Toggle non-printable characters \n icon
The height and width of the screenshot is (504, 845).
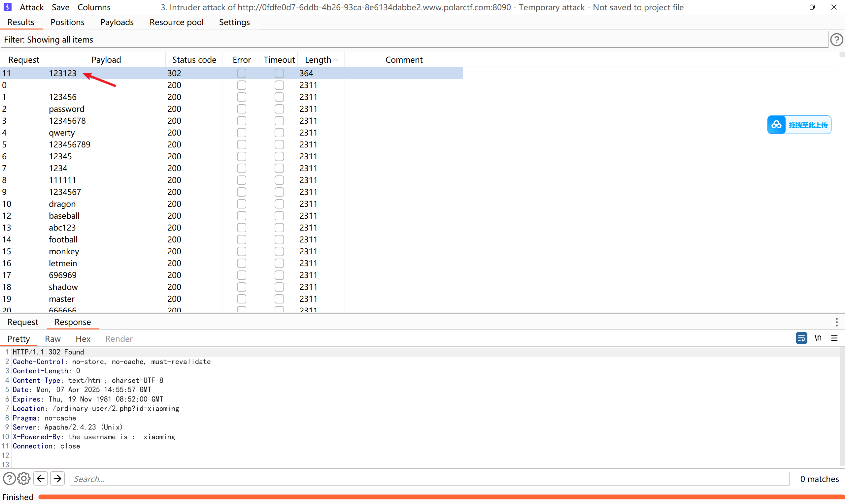(818, 338)
